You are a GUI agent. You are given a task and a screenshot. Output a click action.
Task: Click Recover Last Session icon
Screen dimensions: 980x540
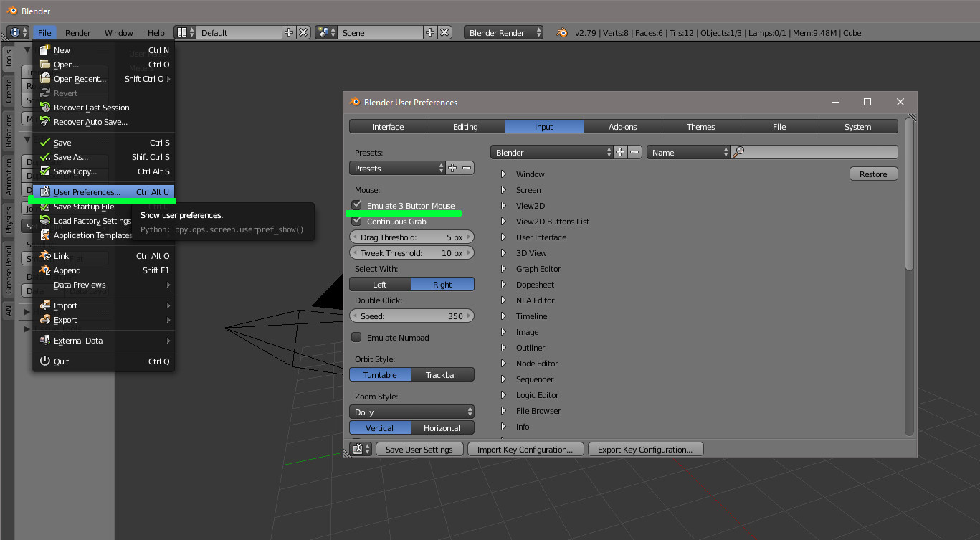45,108
